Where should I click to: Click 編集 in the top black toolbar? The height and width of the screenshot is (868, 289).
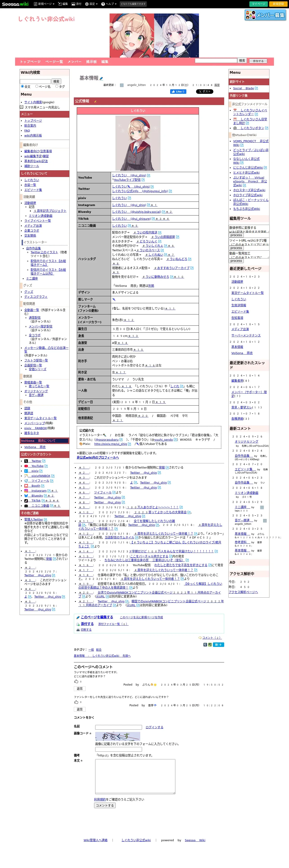[63, 4]
